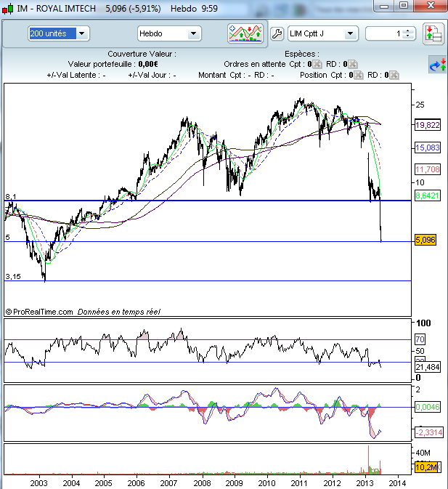Image resolution: width=448 pixels, height=489 pixels.
Task: Click the 2003 year label on time axis
Action: click(x=39, y=483)
